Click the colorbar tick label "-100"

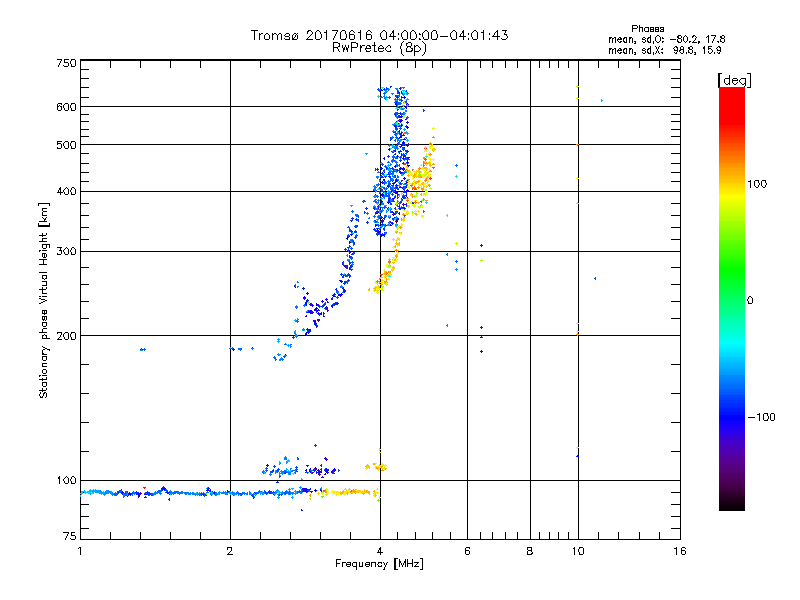point(761,417)
